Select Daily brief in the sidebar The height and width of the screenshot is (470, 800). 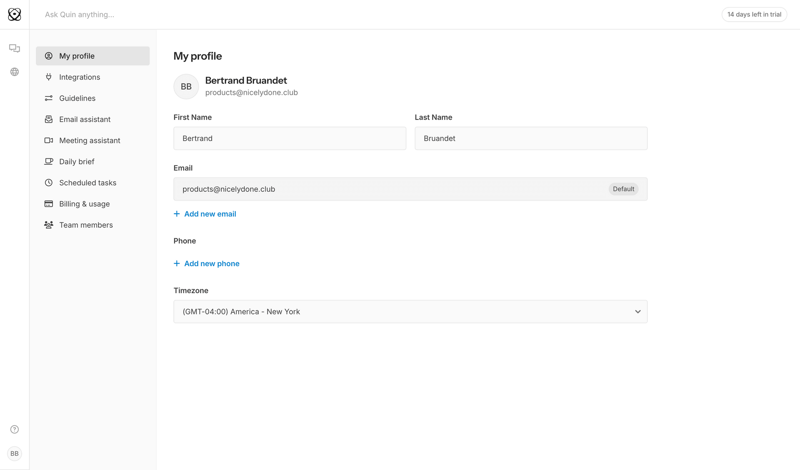pos(76,161)
